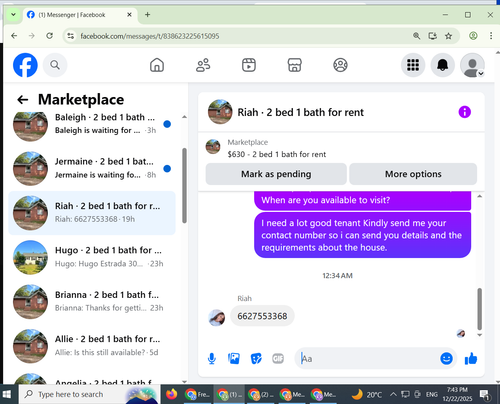Image resolution: width=500 pixels, height=404 pixels.
Task: Attach a photo with image icon
Action: tap(234, 359)
